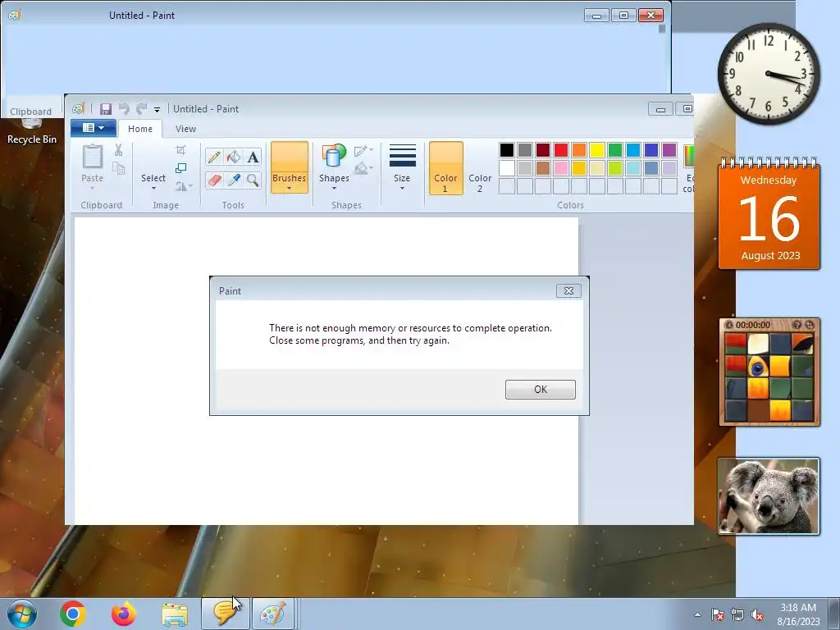Close the Paint memory error dialog
840x630 pixels.
(x=569, y=291)
